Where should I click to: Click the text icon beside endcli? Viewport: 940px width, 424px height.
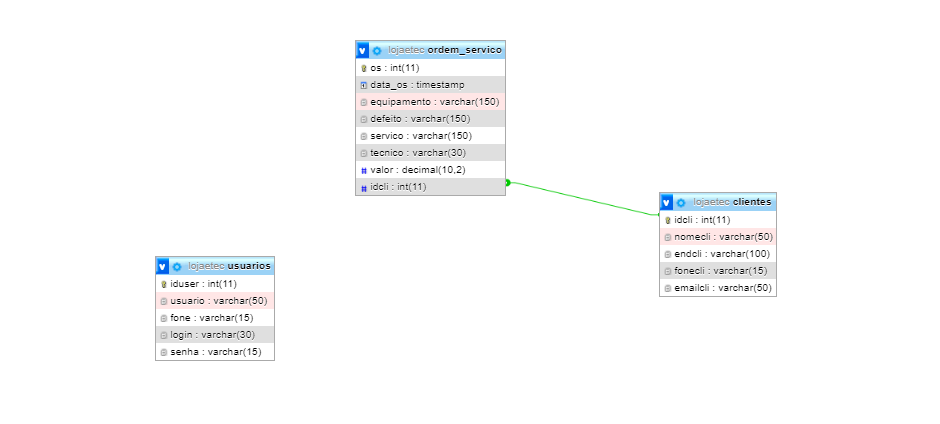click(668, 254)
